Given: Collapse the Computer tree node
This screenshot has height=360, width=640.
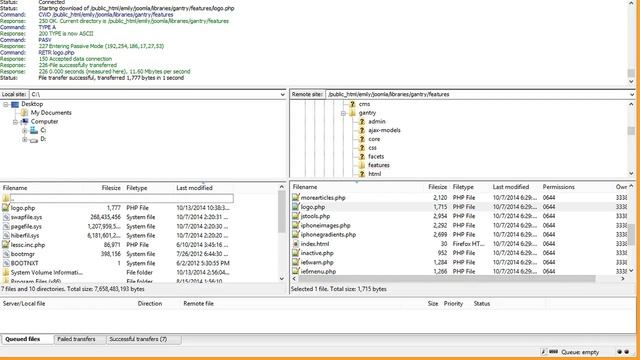Looking at the screenshot, I should coord(15,122).
